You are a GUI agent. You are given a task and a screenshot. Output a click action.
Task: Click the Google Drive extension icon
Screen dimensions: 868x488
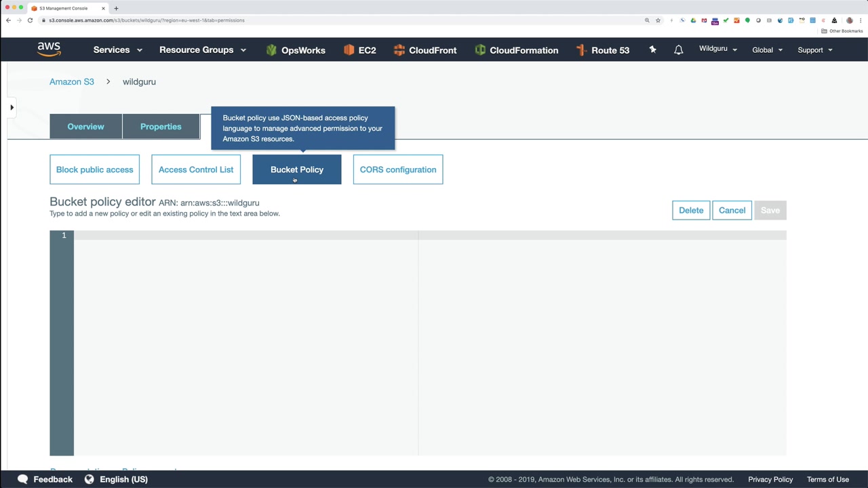693,20
